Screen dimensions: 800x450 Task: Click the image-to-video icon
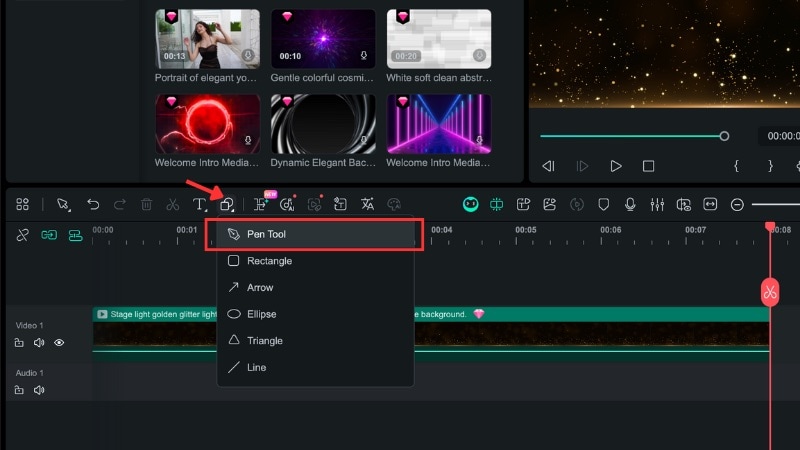tap(549, 205)
